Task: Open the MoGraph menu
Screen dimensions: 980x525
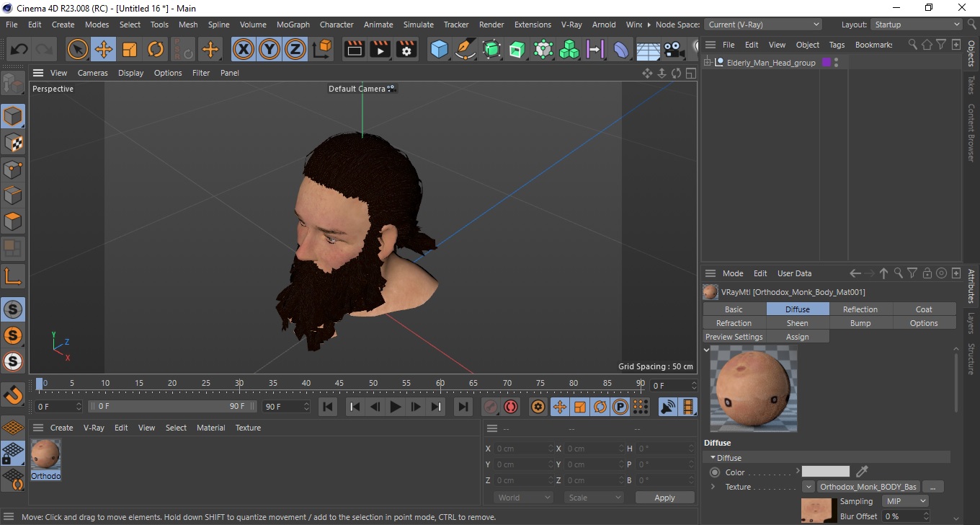Action: 293,25
